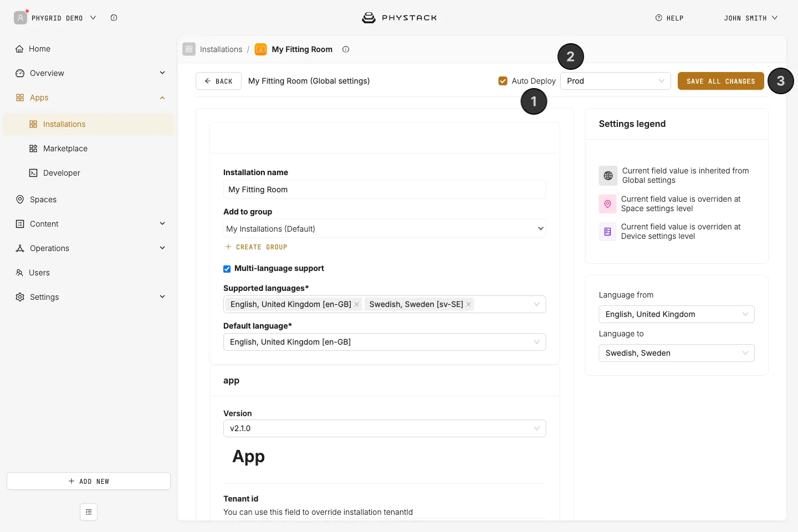Open the Prod environment dropdown

pyautogui.click(x=616, y=81)
